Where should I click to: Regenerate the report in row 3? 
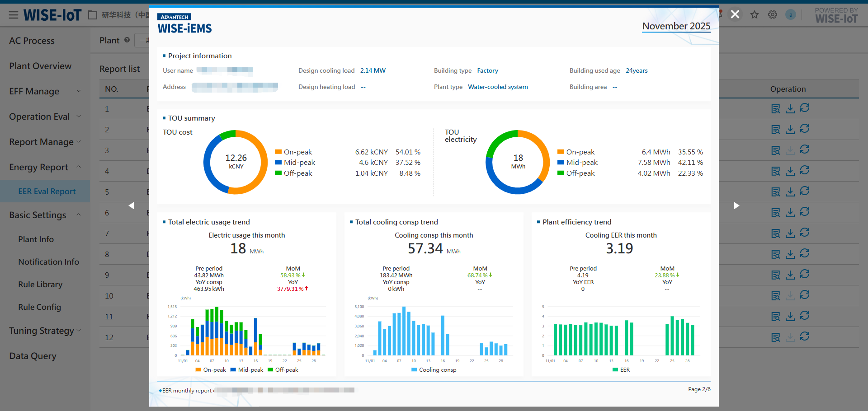pyautogui.click(x=805, y=149)
